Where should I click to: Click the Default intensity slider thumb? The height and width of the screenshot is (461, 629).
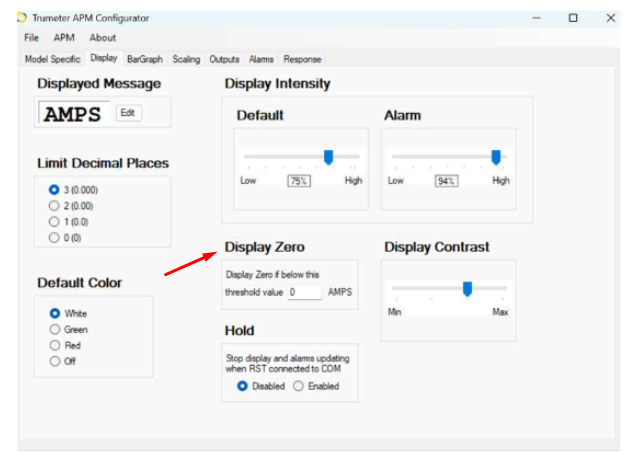[x=329, y=157]
